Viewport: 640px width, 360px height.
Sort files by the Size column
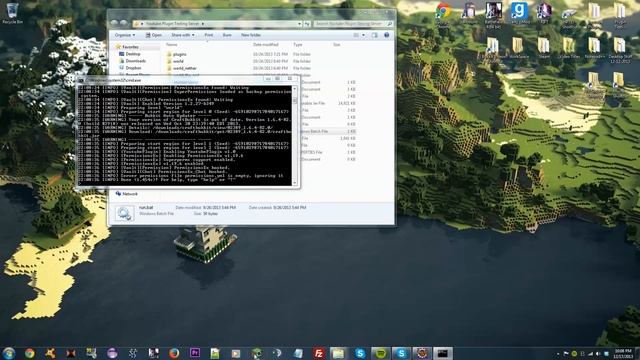pyautogui.click(x=337, y=44)
